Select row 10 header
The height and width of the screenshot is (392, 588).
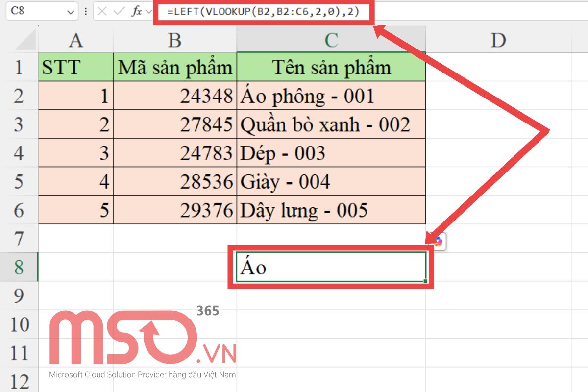(19, 324)
